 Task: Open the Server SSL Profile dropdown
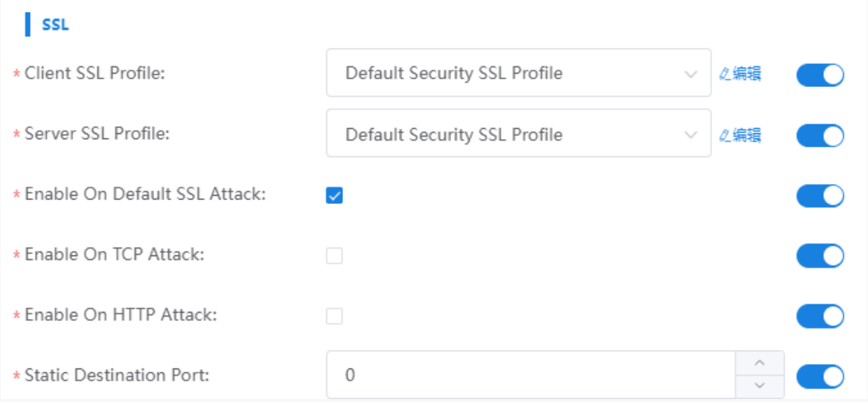click(506, 135)
